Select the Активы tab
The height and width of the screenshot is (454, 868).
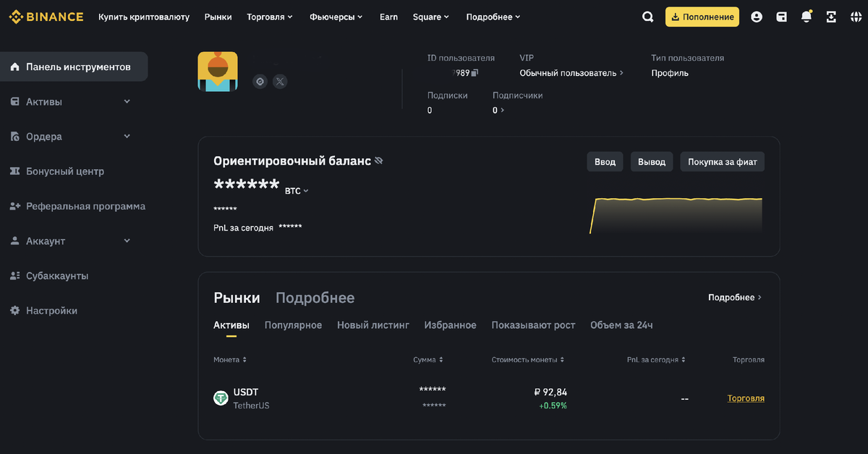click(231, 325)
